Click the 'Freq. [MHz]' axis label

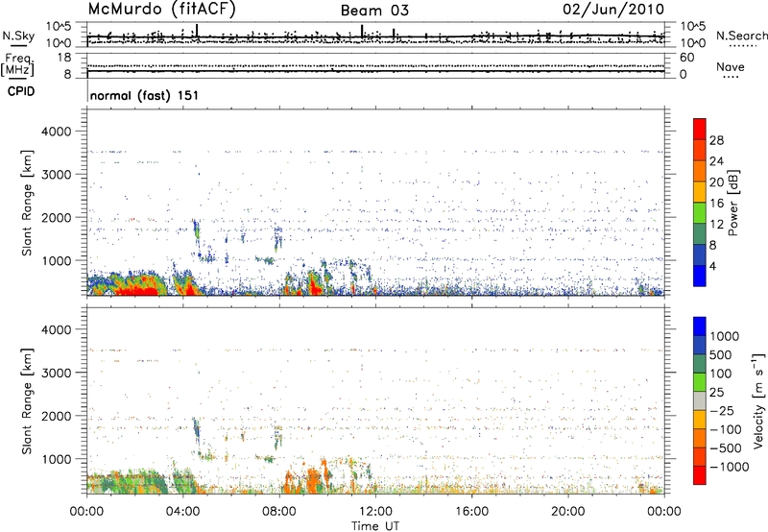17,65
